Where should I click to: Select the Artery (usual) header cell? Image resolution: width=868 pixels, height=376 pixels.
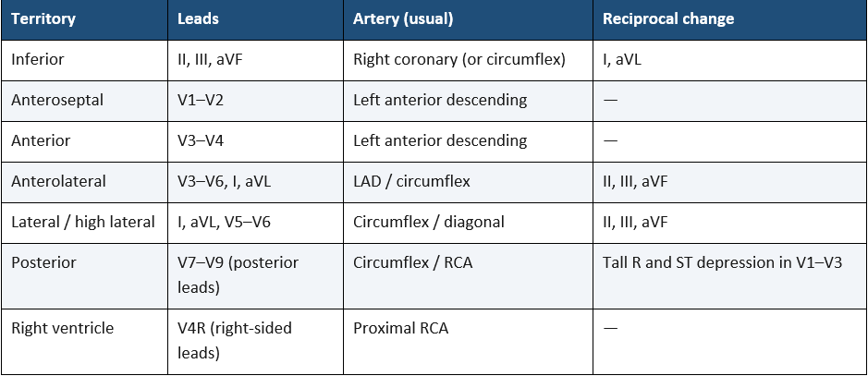pos(468,19)
